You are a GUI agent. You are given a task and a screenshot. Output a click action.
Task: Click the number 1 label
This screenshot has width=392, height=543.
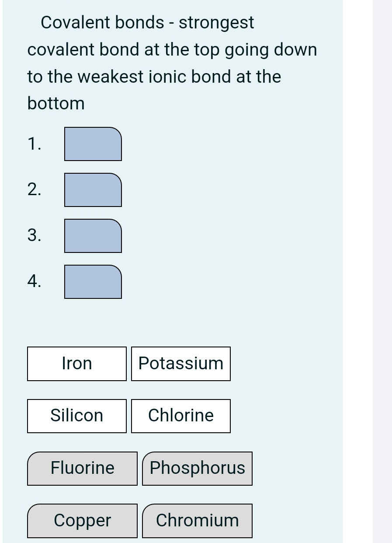(34, 143)
